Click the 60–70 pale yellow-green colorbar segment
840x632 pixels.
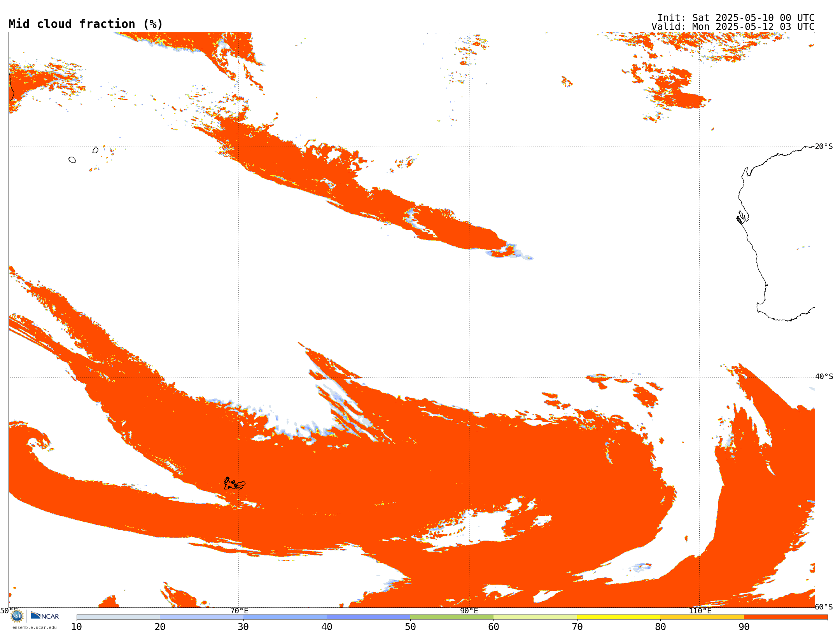pyautogui.click(x=535, y=617)
